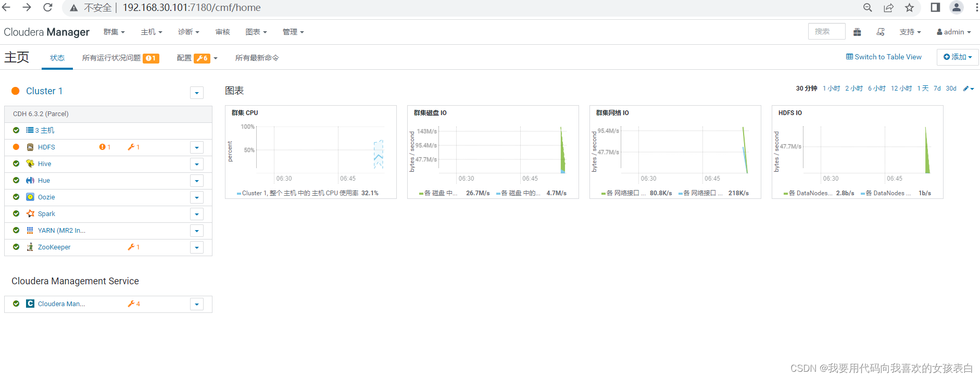Open the Hue actions dropdown
980x378 pixels.
[196, 181]
